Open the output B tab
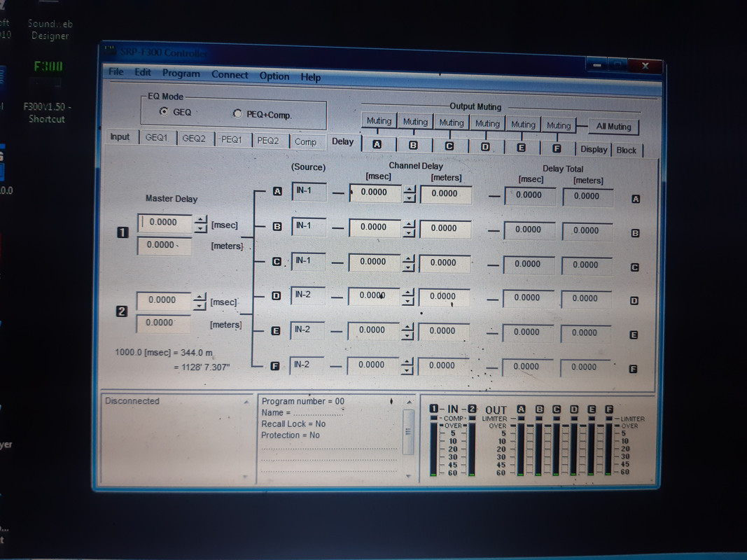The height and width of the screenshot is (560, 747). coord(414,145)
